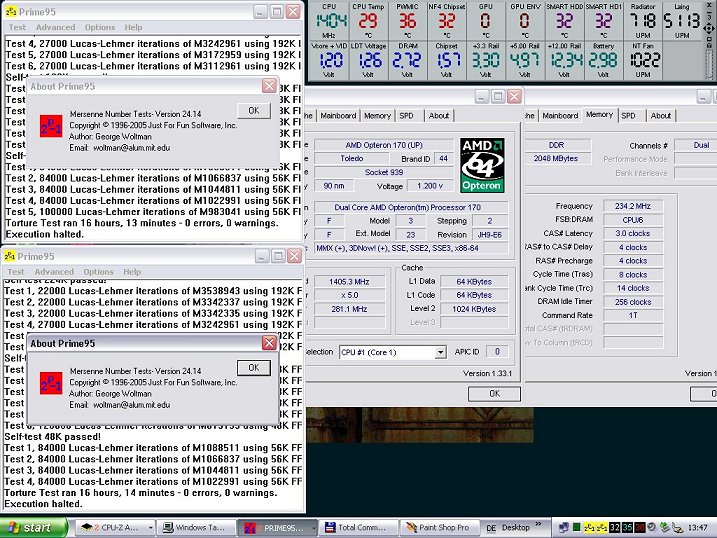Open the Windows start menu
The height and width of the screenshot is (538, 717).
click(x=33, y=527)
